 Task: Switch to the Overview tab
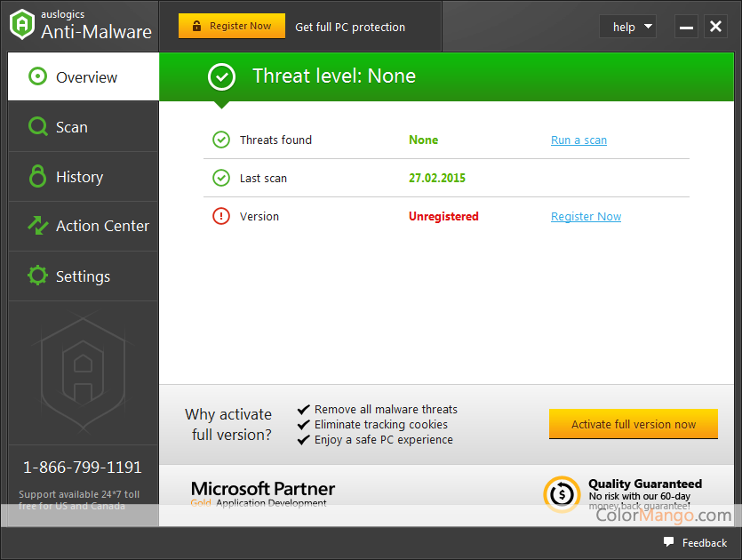(84, 76)
